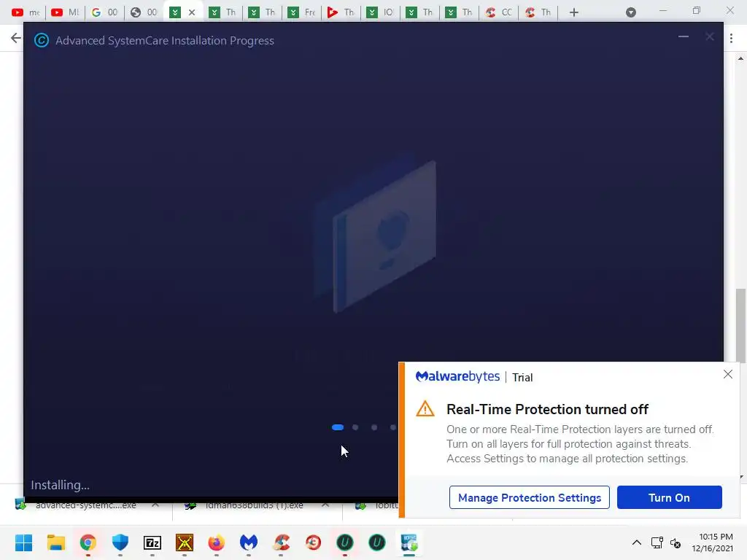The width and height of the screenshot is (747, 560).
Task: Minimize the Advanced SystemCare installer window
Action: (684, 36)
